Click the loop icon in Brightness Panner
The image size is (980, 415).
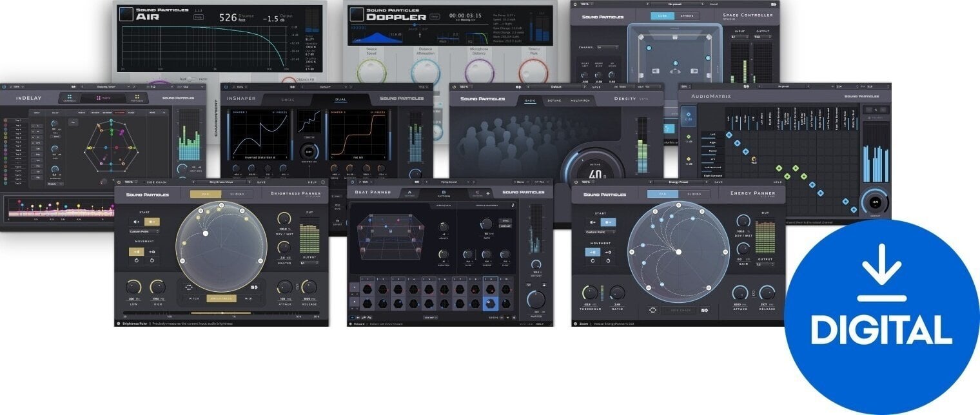[x=189, y=287]
